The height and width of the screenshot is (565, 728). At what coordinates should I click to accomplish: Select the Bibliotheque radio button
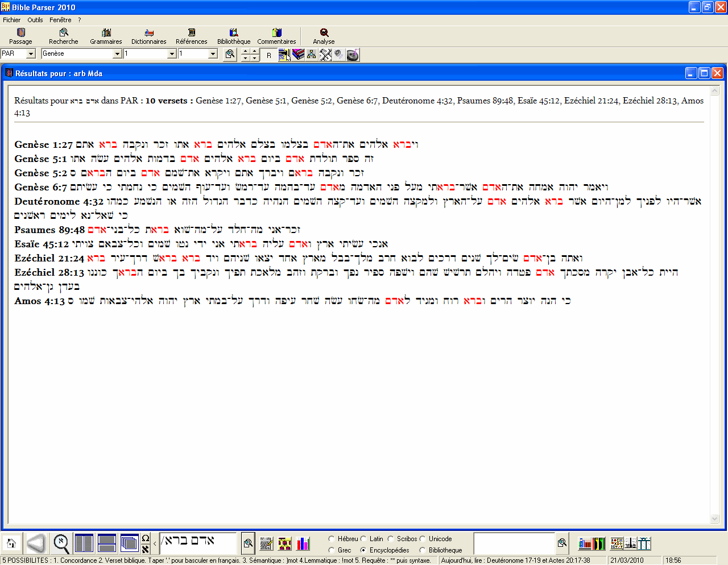(423, 550)
